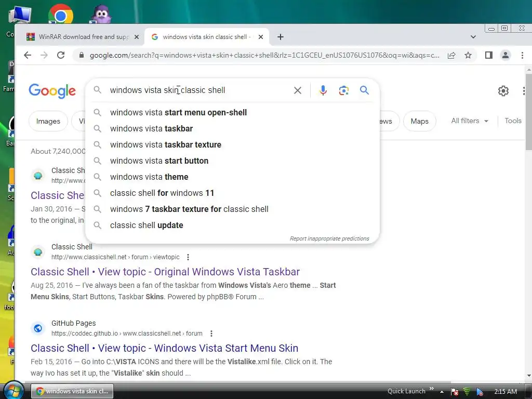The height and width of the screenshot is (399, 532).
Task: Select the Chrome taskbar button
Action: pyautogui.click(x=72, y=391)
